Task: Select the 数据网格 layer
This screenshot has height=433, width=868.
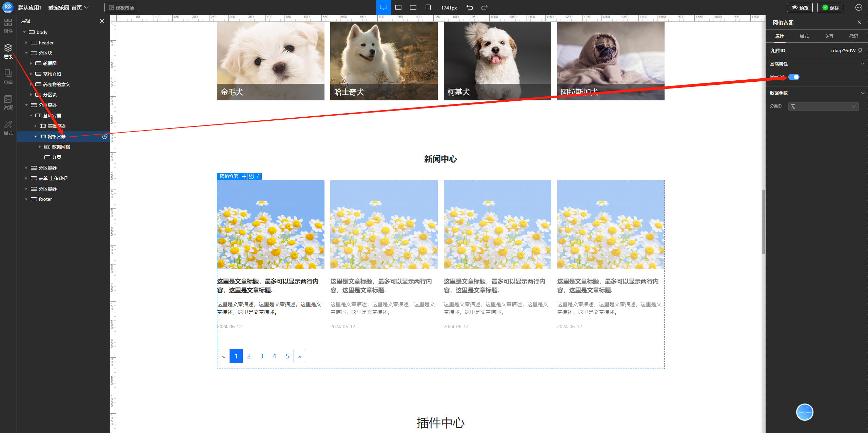Action: (x=61, y=147)
